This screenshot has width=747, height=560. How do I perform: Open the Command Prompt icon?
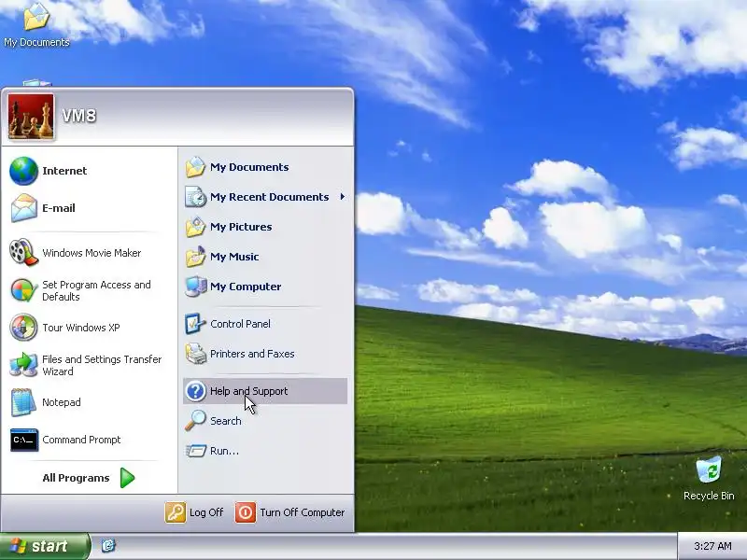(x=24, y=440)
